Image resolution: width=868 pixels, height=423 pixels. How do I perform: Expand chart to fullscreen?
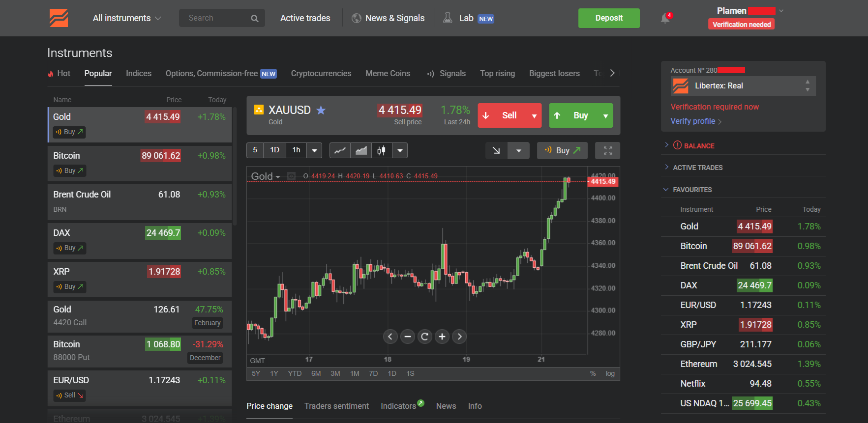pos(608,150)
